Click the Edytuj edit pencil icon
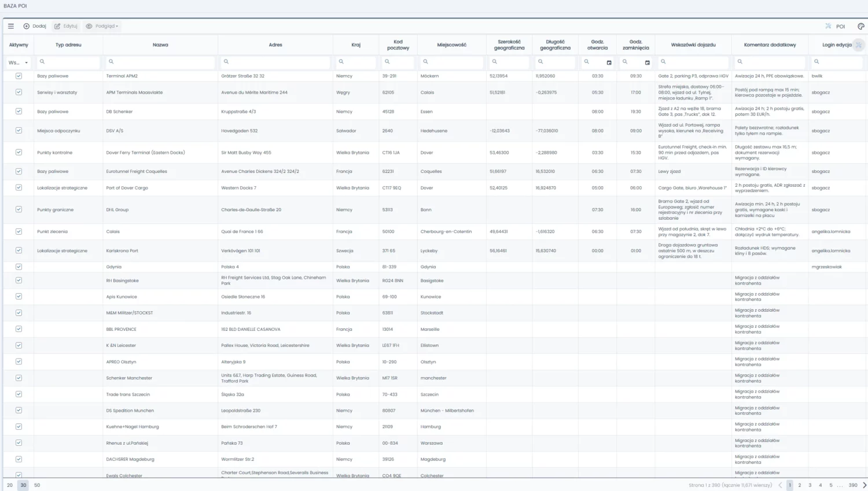 [57, 26]
